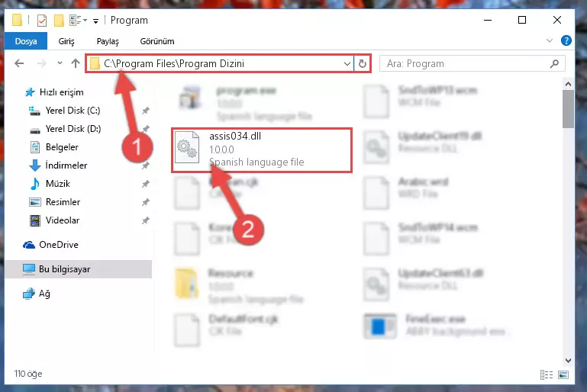Select Yerel Disk (C:) in sidebar
The width and height of the screenshot is (587, 392).
(73, 111)
